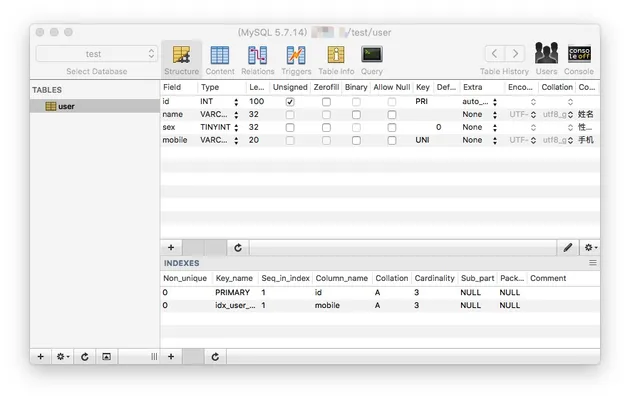Click the Key_name column header
This screenshot has height=400, width=630.
pyautogui.click(x=235, y=278)
